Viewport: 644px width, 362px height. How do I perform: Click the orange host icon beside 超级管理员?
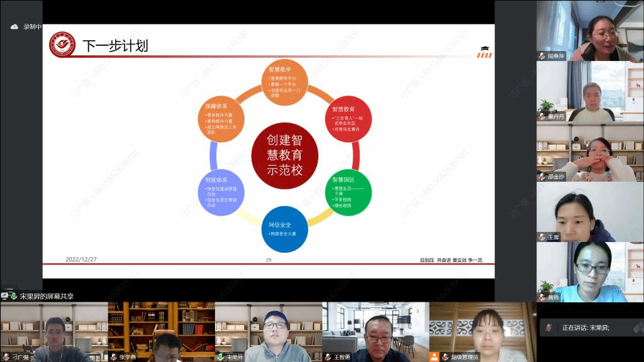click(434, 356)
